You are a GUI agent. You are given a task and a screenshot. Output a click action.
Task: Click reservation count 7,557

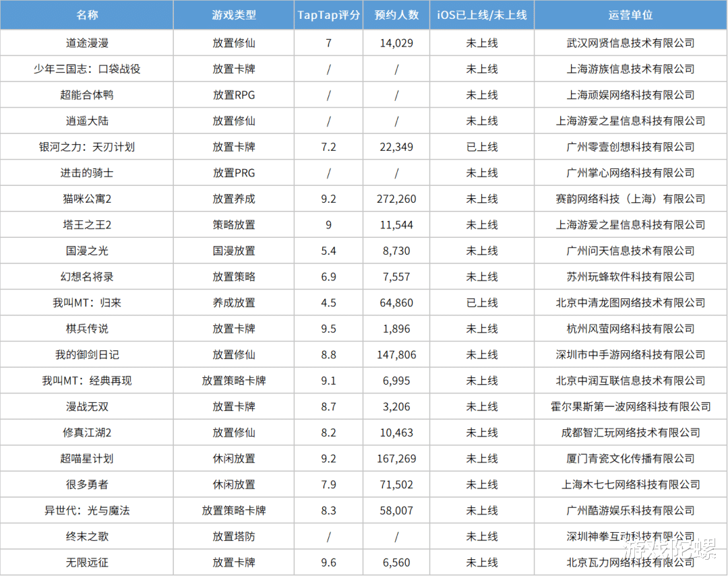(x=396, y=277)
